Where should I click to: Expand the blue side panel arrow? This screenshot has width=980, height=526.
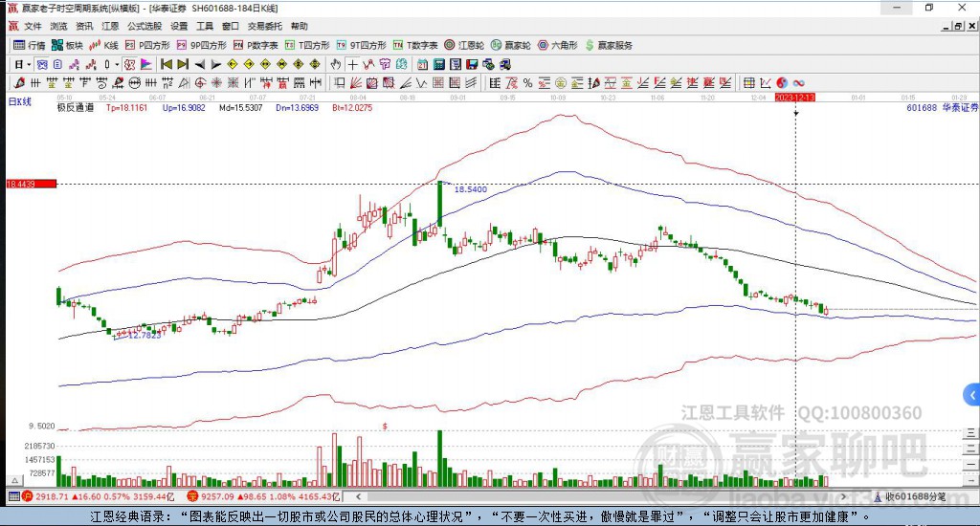coord(972,395)
